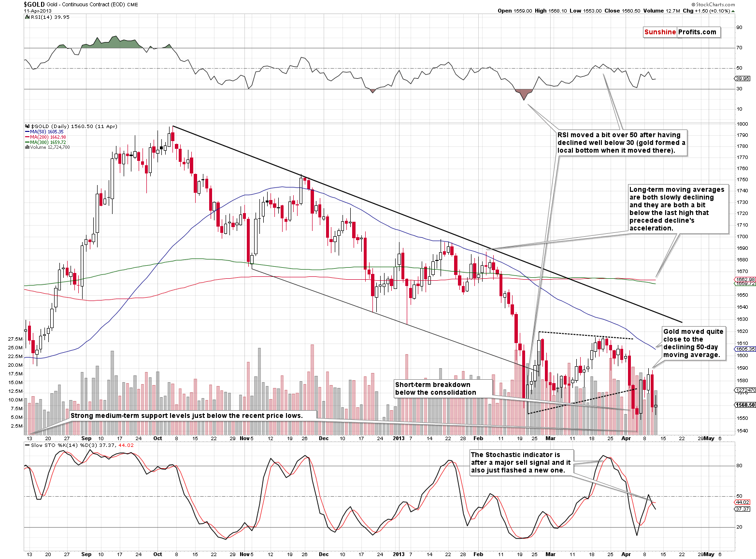Click the 'MA(200) 1662.98' legend entry
The width and height of the screenshot is (756, 559).
click(48, 137)
